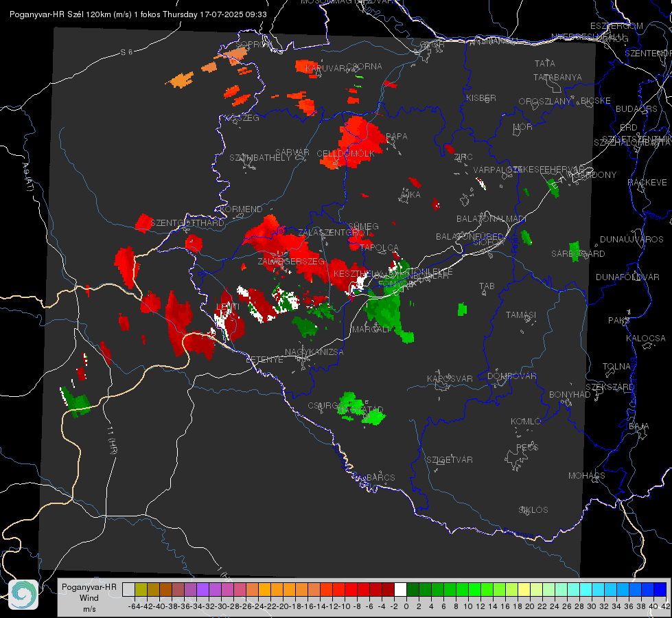Click the BARCS city label
This screenshot has height=618, width=672.
380,477
